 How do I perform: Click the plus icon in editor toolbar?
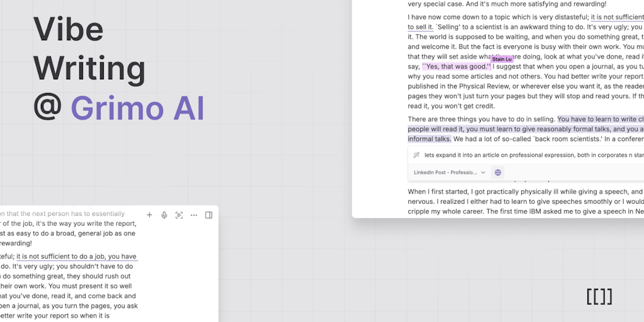(x=150, y=215)
